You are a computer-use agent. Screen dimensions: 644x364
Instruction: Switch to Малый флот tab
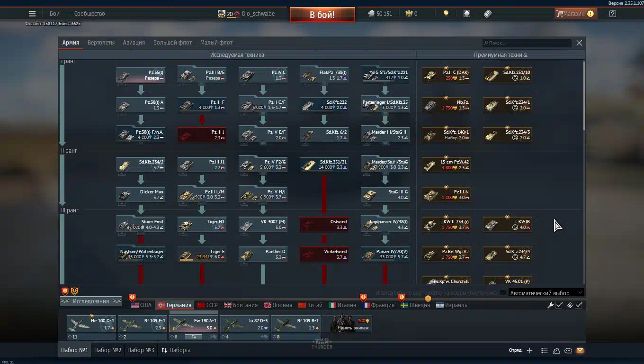[x=216, y=43]
